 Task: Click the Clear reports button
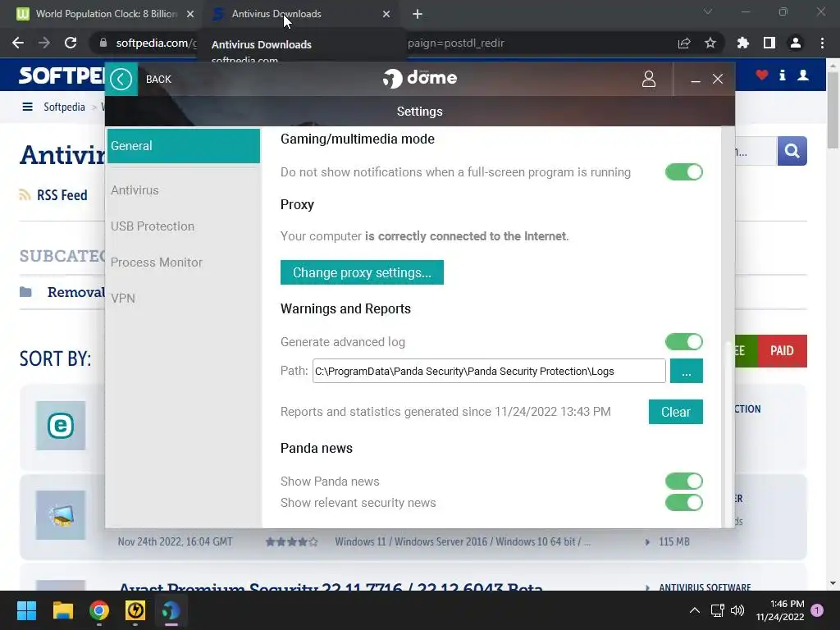[x=675, y=412]
